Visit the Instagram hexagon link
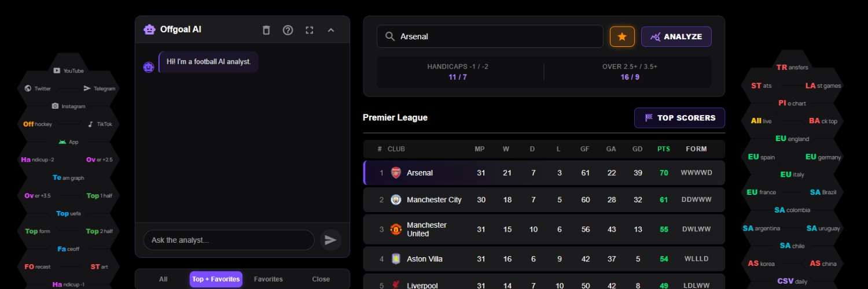Screen dimensions: 868x289 point(69,106)
